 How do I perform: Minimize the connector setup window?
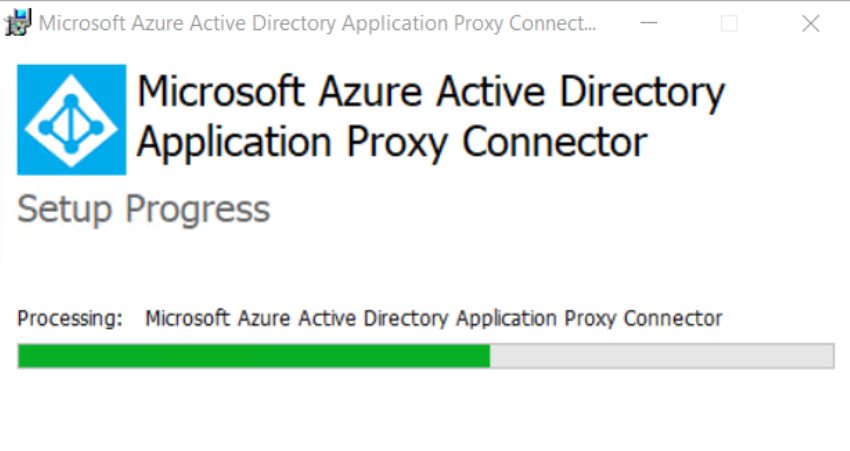648,23
